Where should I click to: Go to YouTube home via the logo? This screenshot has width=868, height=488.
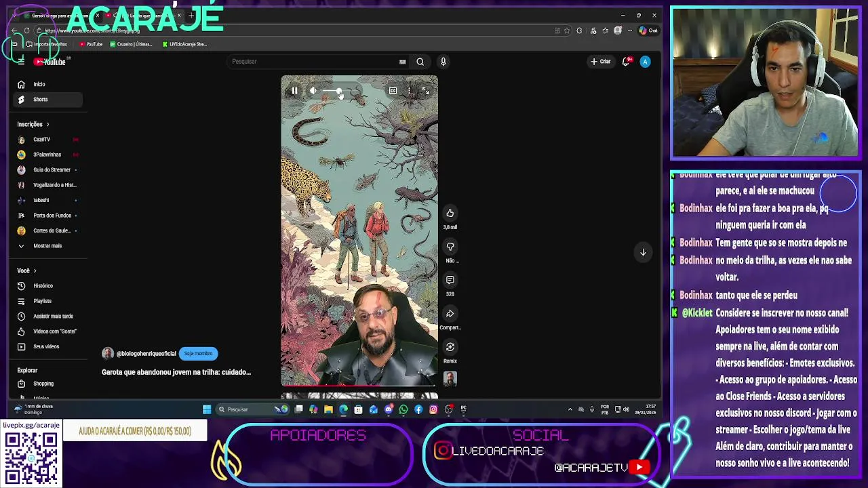(50, 62)
